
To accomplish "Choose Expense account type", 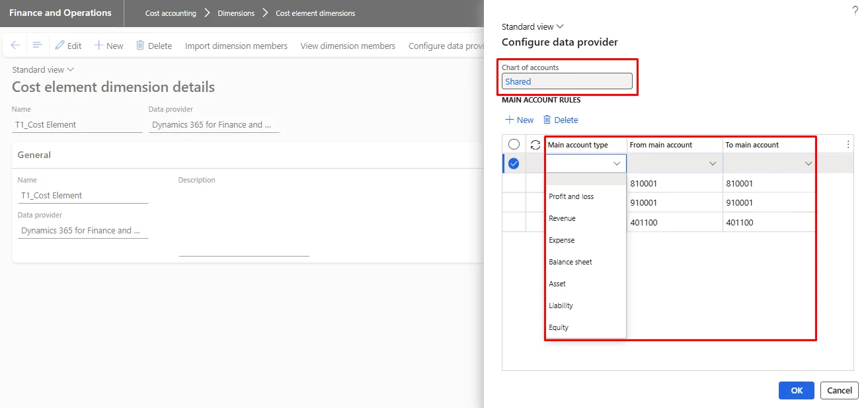I will pos(586,240).
